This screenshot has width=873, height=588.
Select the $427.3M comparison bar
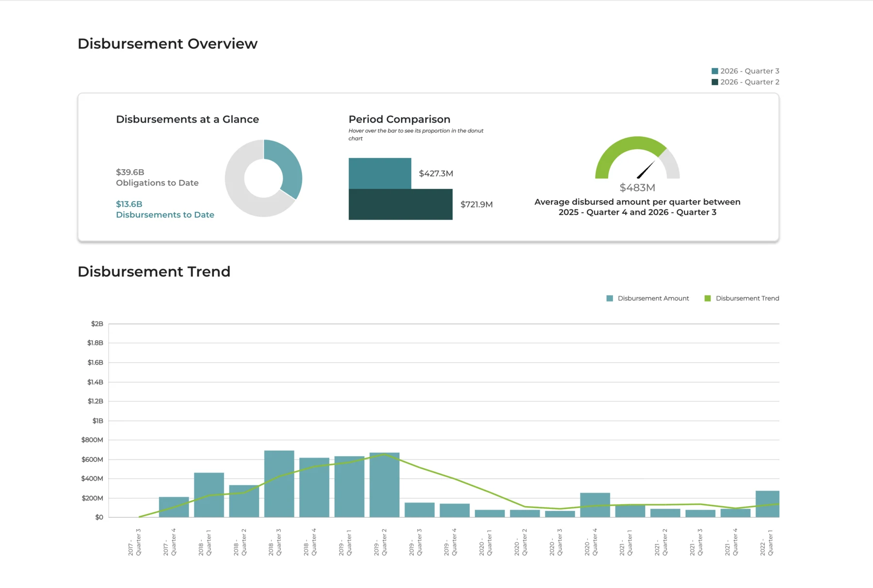380,174
